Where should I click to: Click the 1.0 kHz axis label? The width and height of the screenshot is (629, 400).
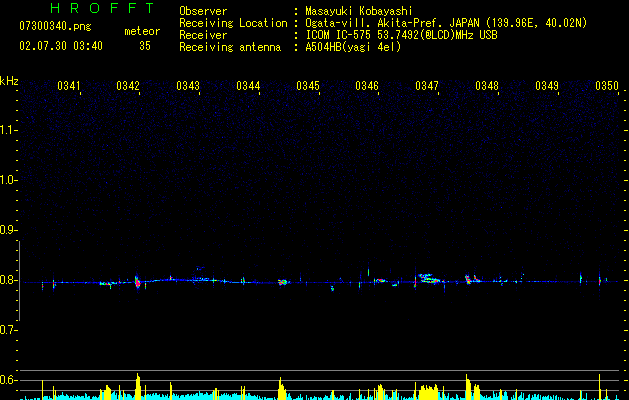(8, 180)
